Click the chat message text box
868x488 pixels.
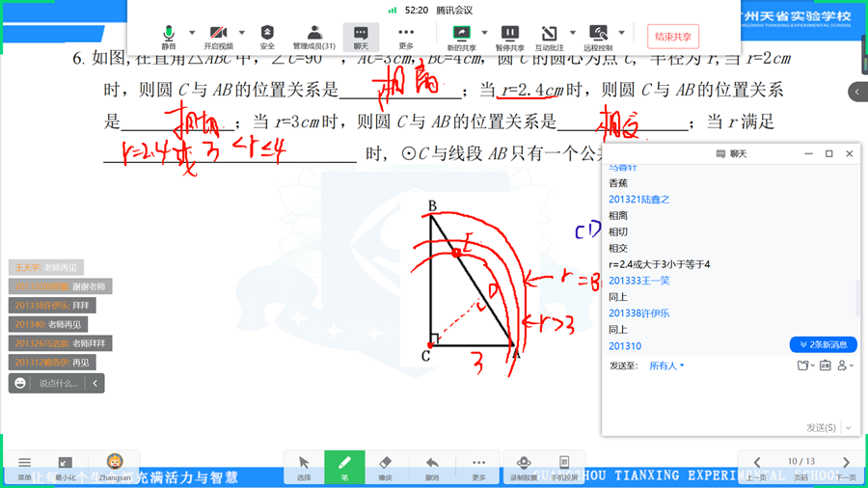point(731,395)
